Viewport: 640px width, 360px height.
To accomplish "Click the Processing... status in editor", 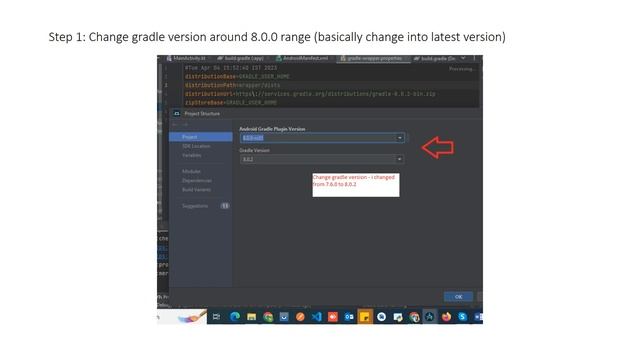I will pyautogui.click(x=462, y=69).
